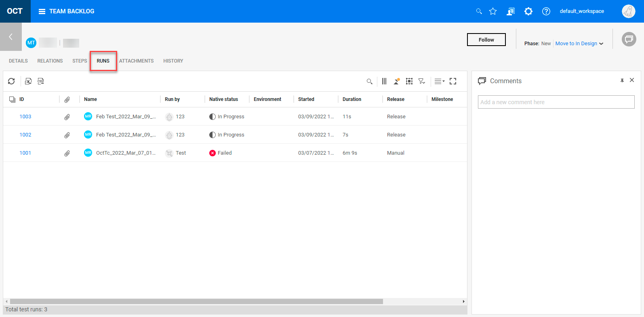This screenshot has width=644, height=317.
Task: Export runs to Excel
Action: 28,81
